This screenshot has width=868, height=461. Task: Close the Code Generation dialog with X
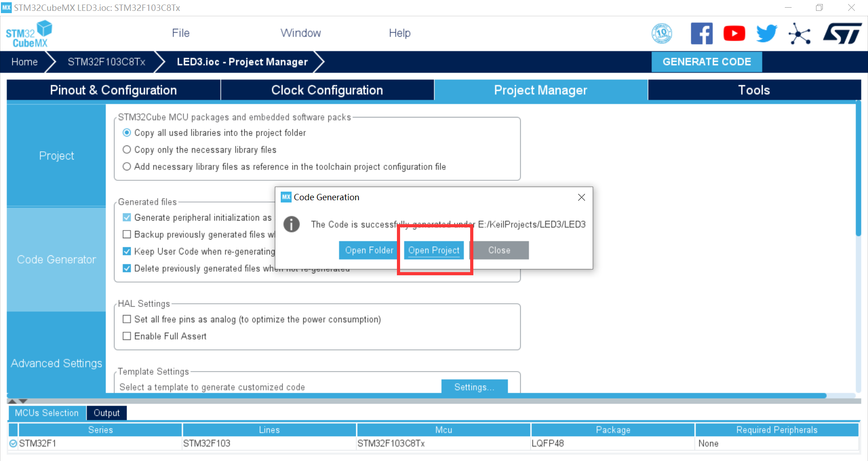point(581,197)
